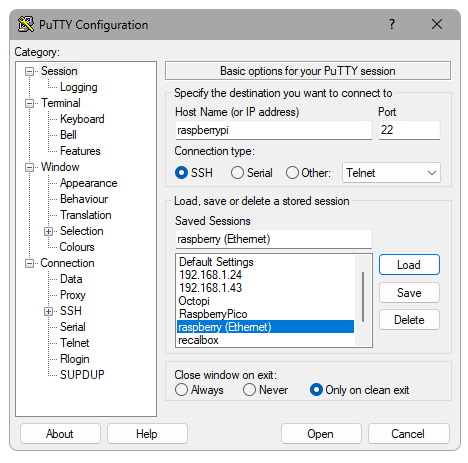Open the Features category
Screen dimensions: 468x463
(x=80, y=151)
